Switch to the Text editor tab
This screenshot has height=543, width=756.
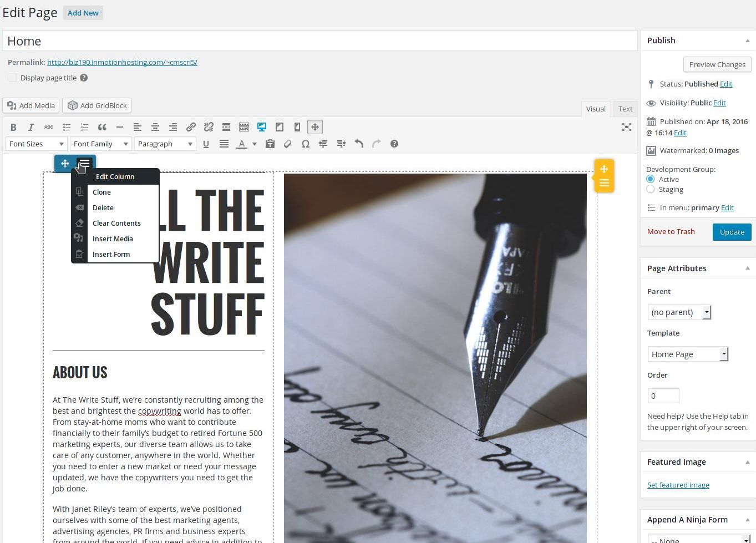pos(625,109)
